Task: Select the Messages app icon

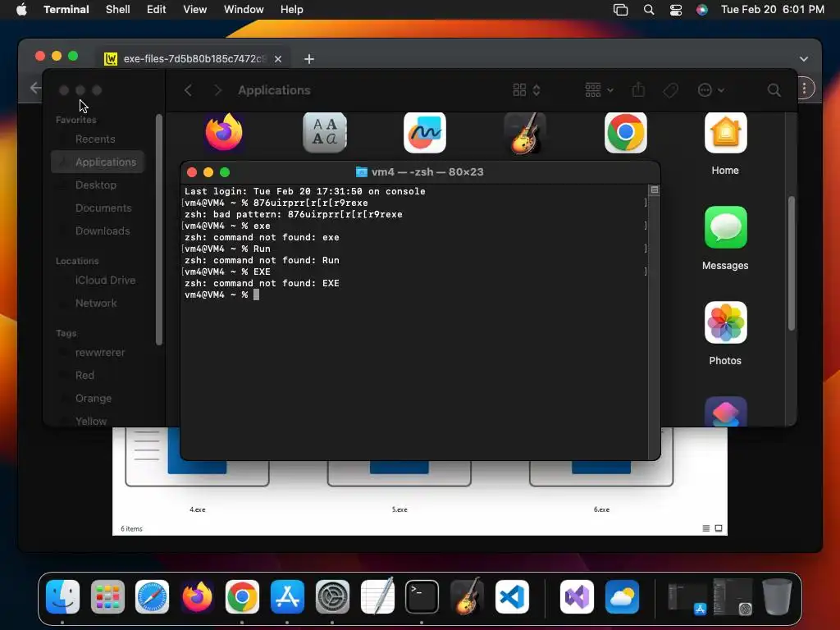Action: coord(725,228)
